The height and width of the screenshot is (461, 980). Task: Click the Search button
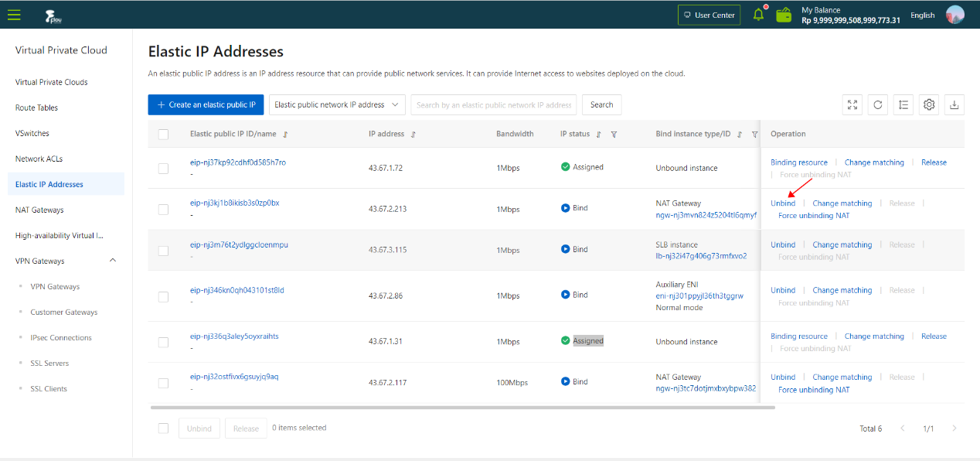[601, 105]
